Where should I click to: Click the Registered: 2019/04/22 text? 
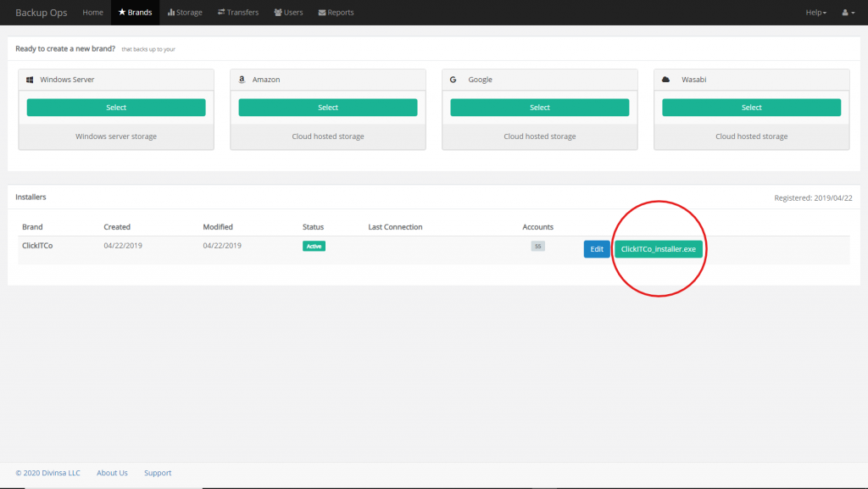coord(813,197)
